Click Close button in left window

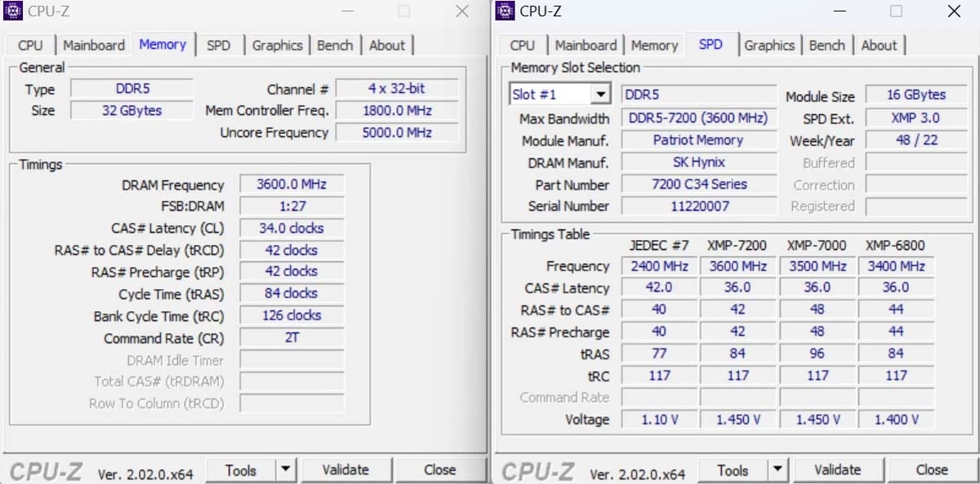439,470
